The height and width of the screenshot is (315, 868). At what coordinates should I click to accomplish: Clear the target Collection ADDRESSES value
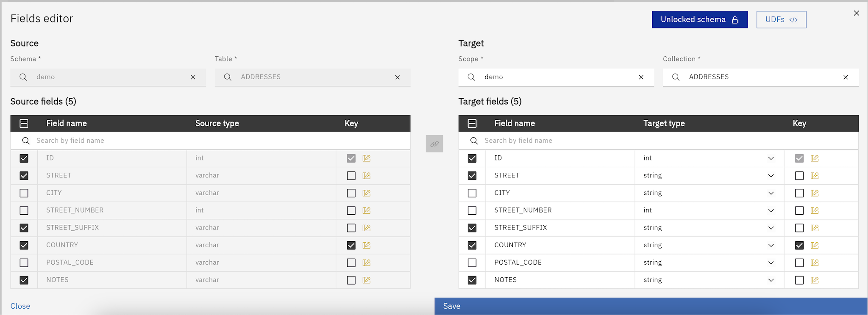[846, 77]
